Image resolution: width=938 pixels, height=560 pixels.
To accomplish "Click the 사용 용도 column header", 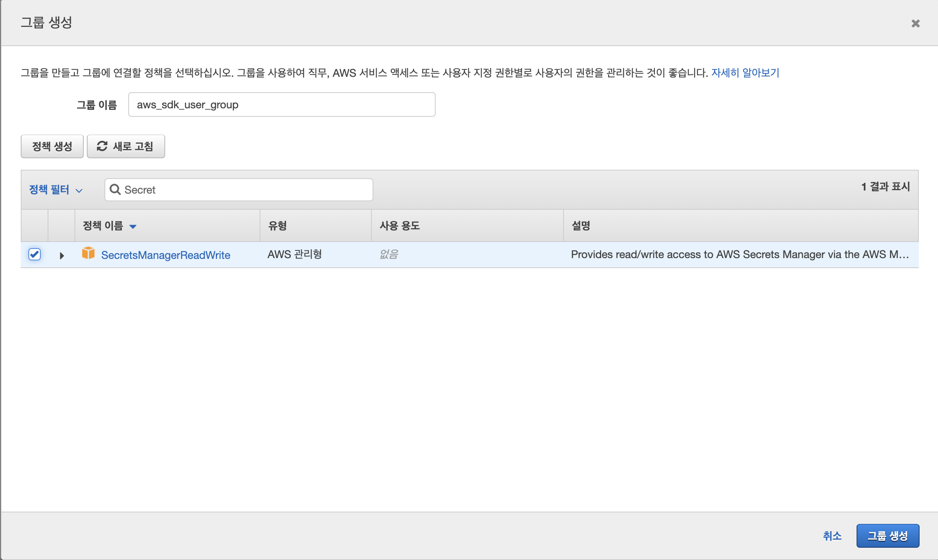I will pos(399,226).
